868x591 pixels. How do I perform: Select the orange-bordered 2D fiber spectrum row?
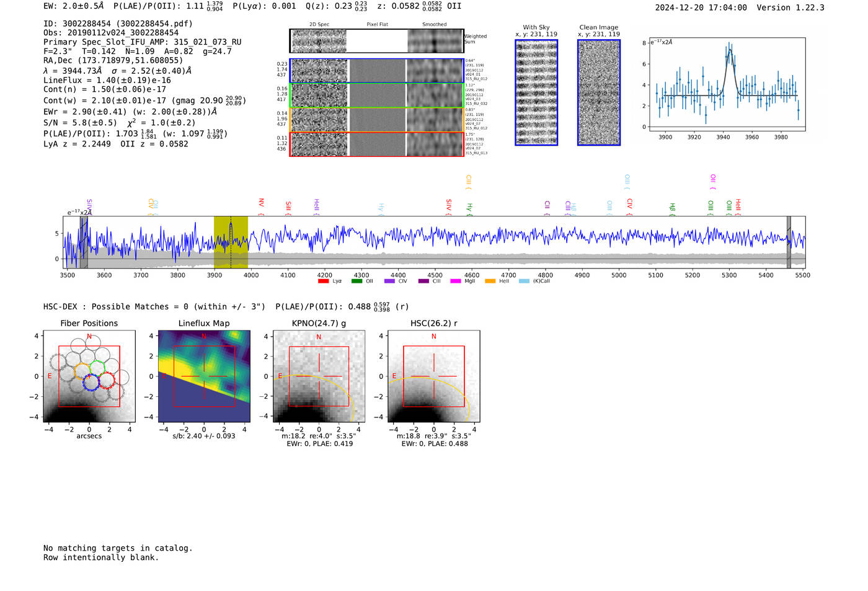click(377, 120)
